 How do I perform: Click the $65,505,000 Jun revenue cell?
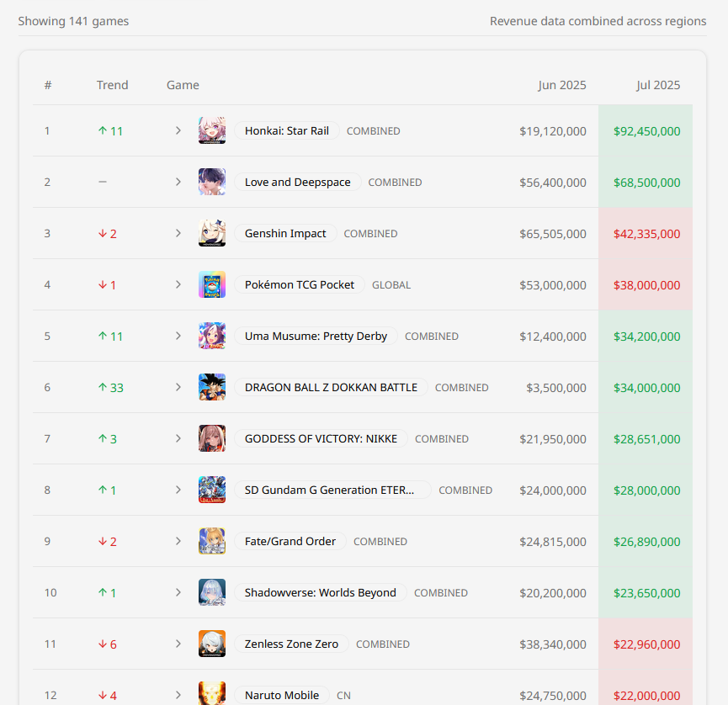tap(553, 233)
